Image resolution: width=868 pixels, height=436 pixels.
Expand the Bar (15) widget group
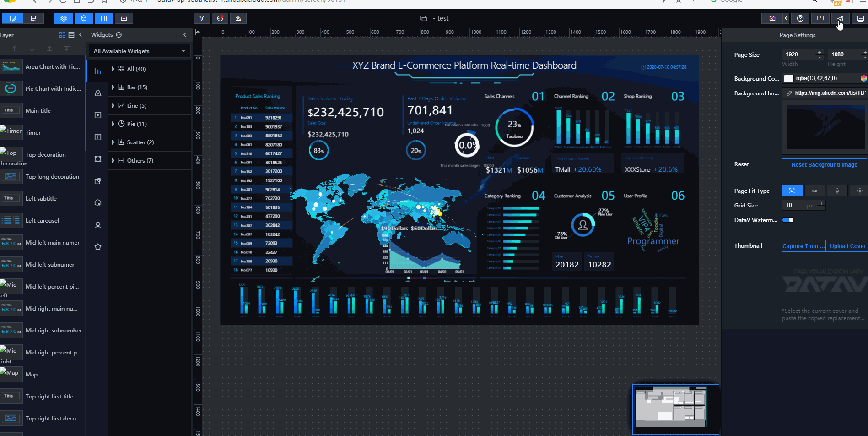tap(113, 87)
